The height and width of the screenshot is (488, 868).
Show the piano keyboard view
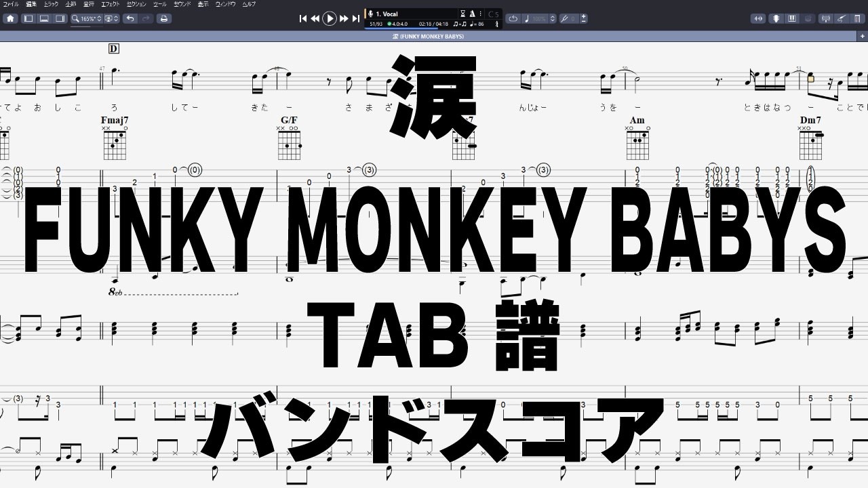(792, 18)
